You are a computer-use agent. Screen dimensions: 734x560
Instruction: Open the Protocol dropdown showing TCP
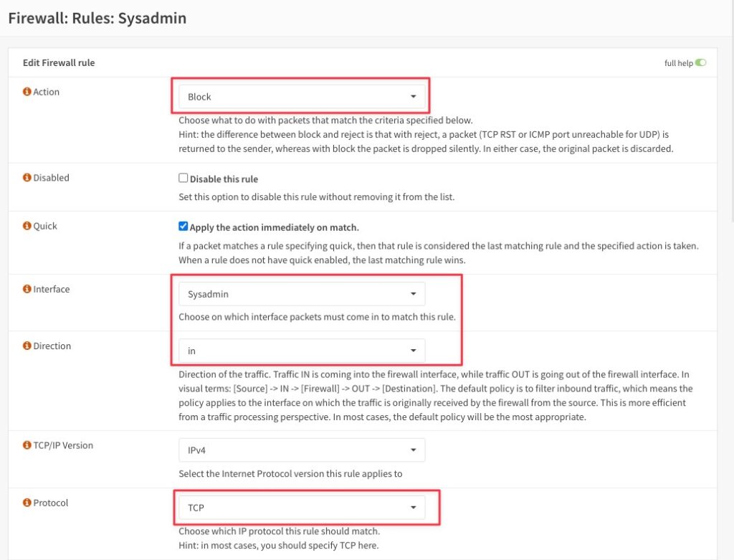[302, 508]
